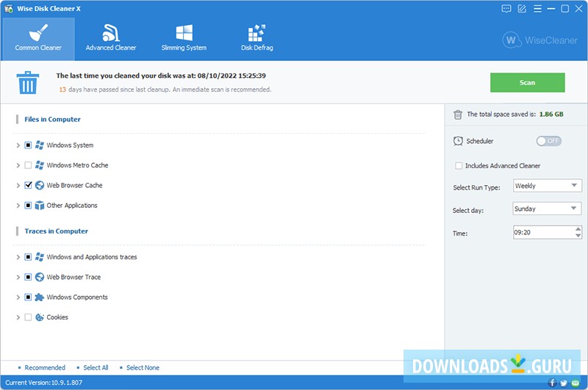Click Windows and Applications traces icon

tap(40, 257)
